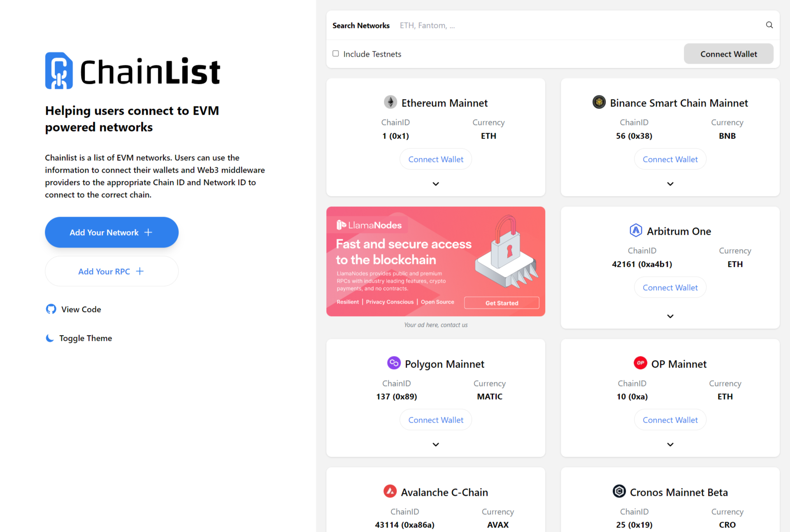This screenshot has height=532, width=790.
Task: Expand Arbitrum One details chevron
Action: tap(670, 316)
